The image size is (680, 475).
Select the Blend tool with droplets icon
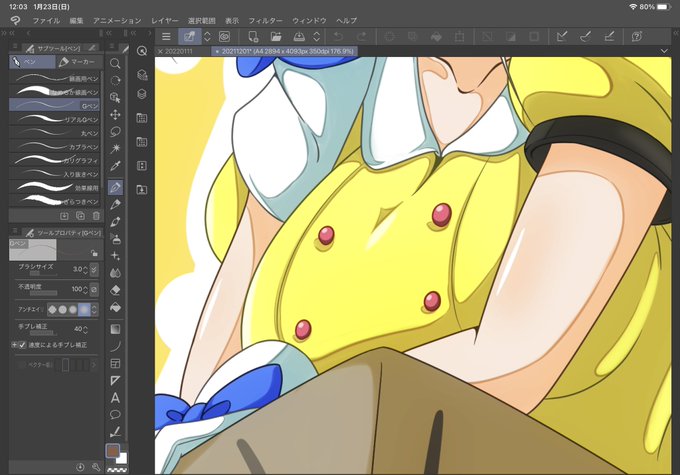pyautogui.click(x=115, y=273)
